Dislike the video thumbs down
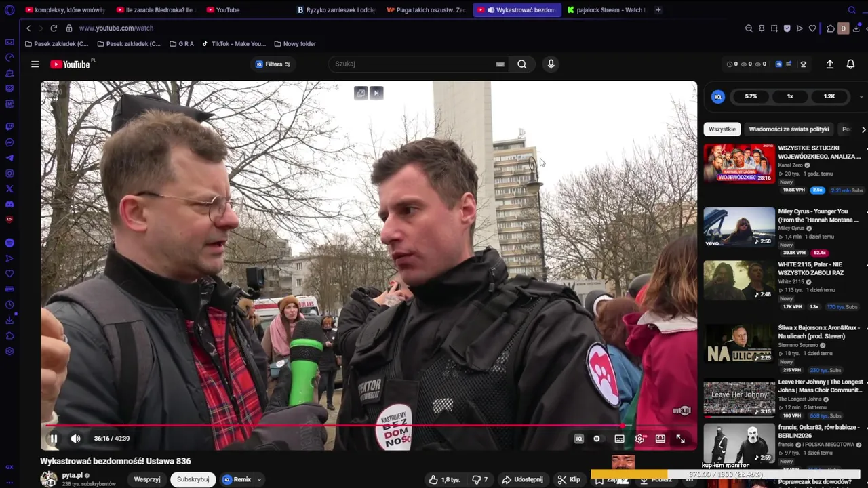This screenshot has width=868, height=488. pos(480,479)
